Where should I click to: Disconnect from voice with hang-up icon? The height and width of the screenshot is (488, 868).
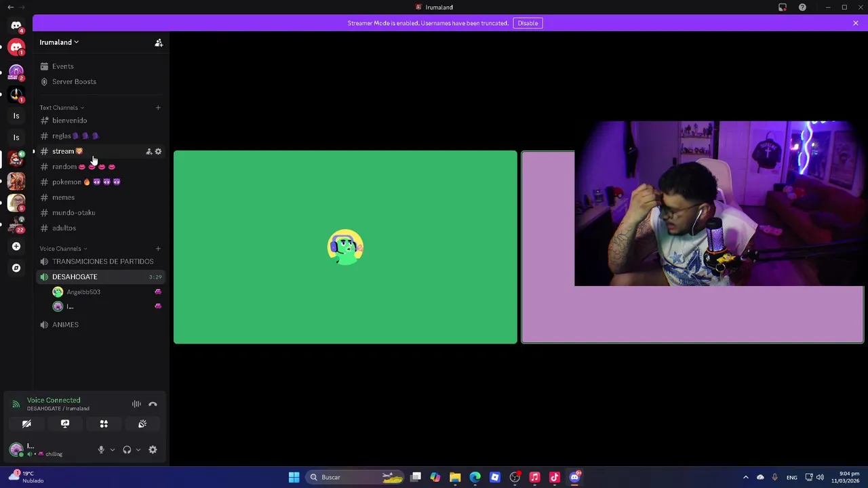point(153,404)
